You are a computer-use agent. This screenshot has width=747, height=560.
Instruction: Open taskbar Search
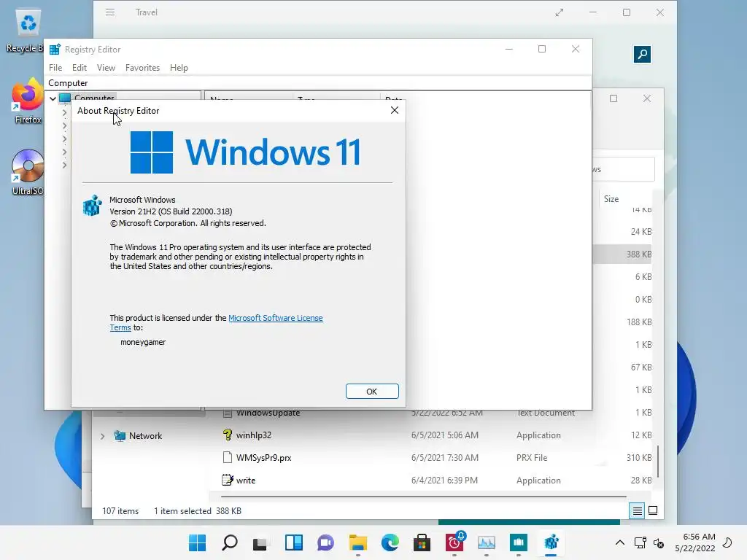click(230, 542)
